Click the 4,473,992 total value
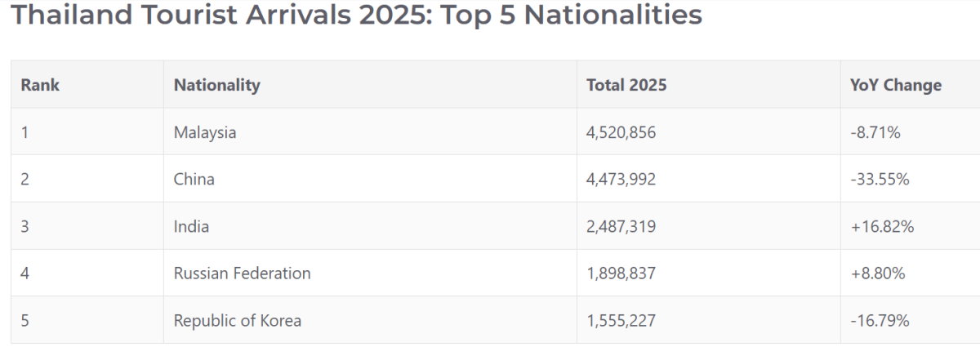This screenshot has width=980, height=347. [x=621, y=179]
